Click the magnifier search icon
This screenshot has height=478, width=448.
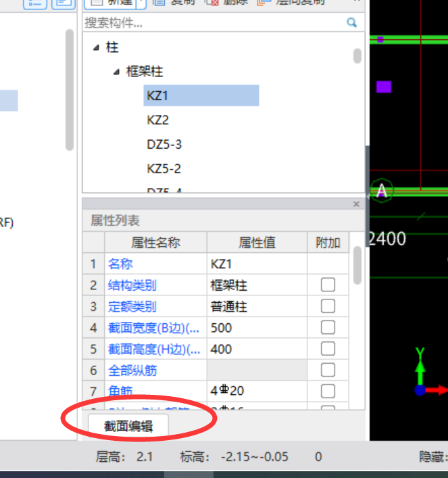click(351, 22)
